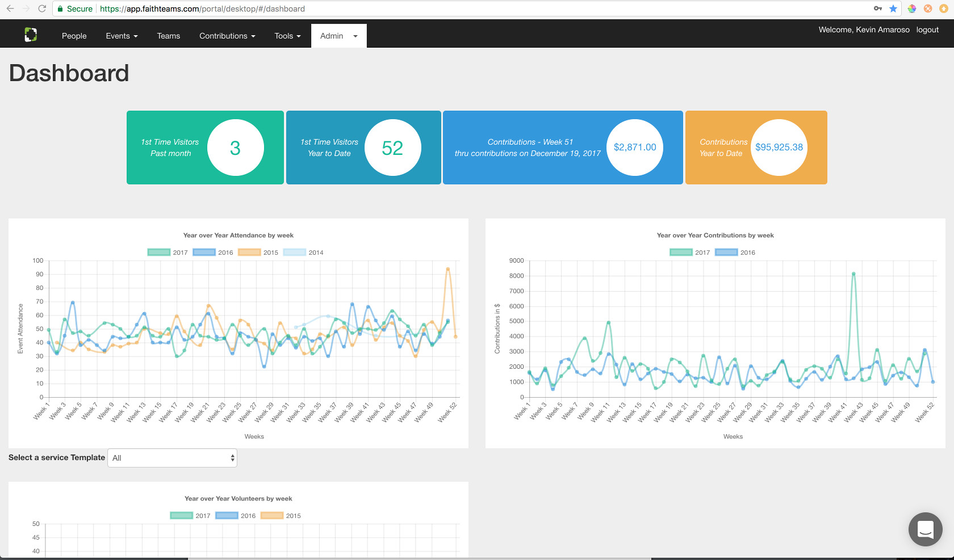Go to the Teams page
This screenshot has height=560, width=954.
(x=169, y=36)
